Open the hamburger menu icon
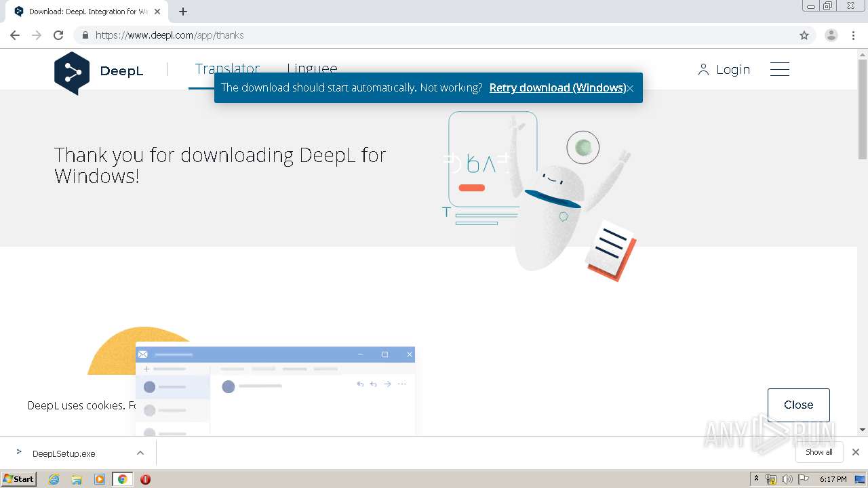Screen dimensions: 868x488 tap(780, 69)
